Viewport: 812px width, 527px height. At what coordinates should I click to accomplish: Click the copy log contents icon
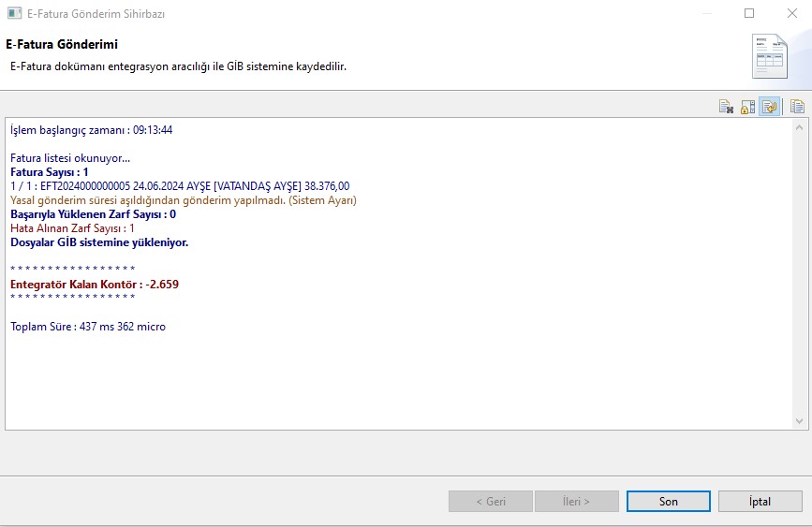[x=797, y=107]
